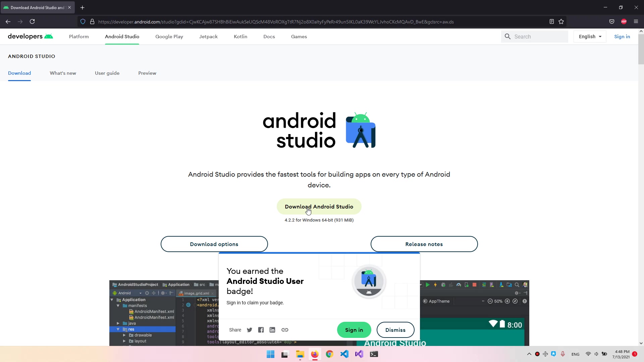Image resolution: width=644 pixels, height=362 pixels.
Task: Open the Adblock Plus extension
Action: click(624, 21)
